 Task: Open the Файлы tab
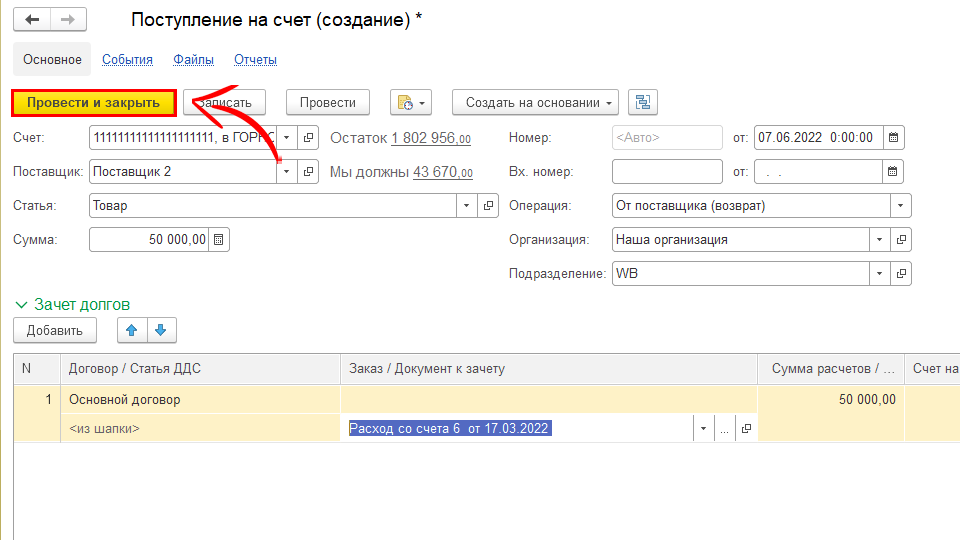[x=193, y=60]
